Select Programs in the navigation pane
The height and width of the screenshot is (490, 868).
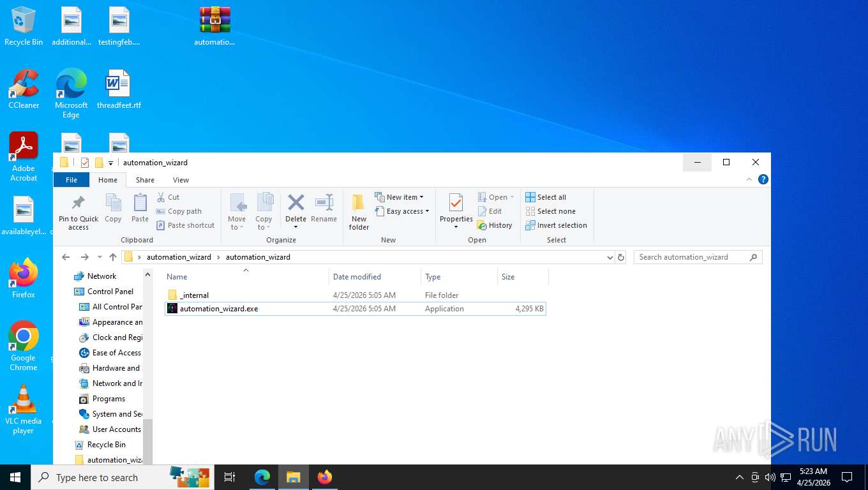tap(108, 399)
